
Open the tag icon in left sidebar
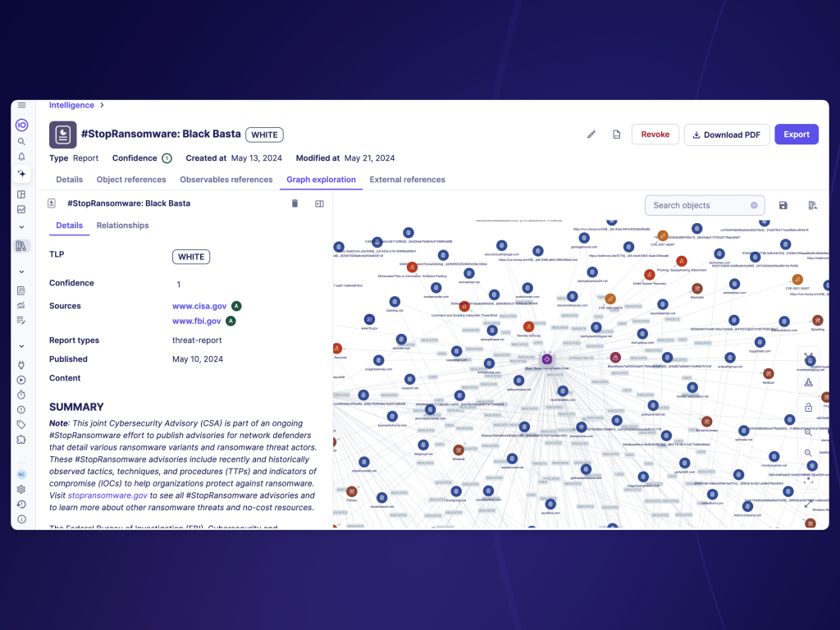21,425
